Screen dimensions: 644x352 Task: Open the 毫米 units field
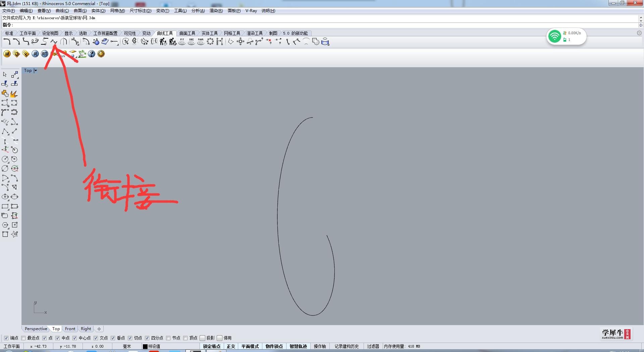coord(126,346)
